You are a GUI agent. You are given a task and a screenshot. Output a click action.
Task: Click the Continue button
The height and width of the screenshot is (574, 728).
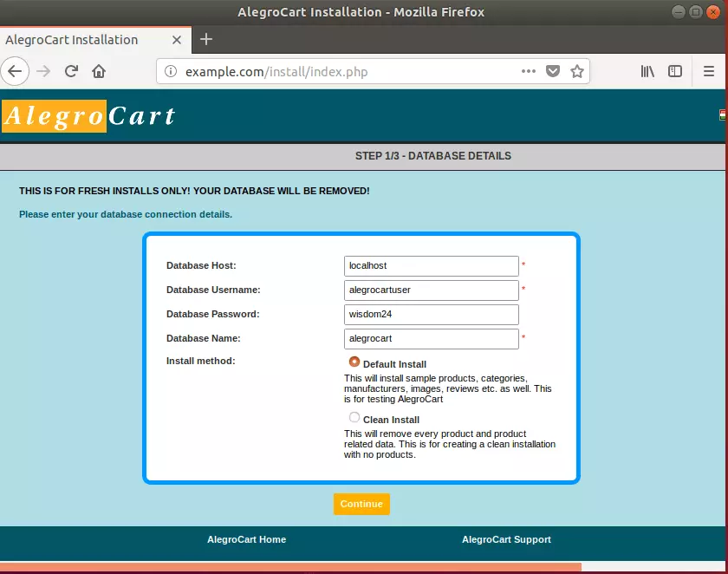click(x=361, y=504)
